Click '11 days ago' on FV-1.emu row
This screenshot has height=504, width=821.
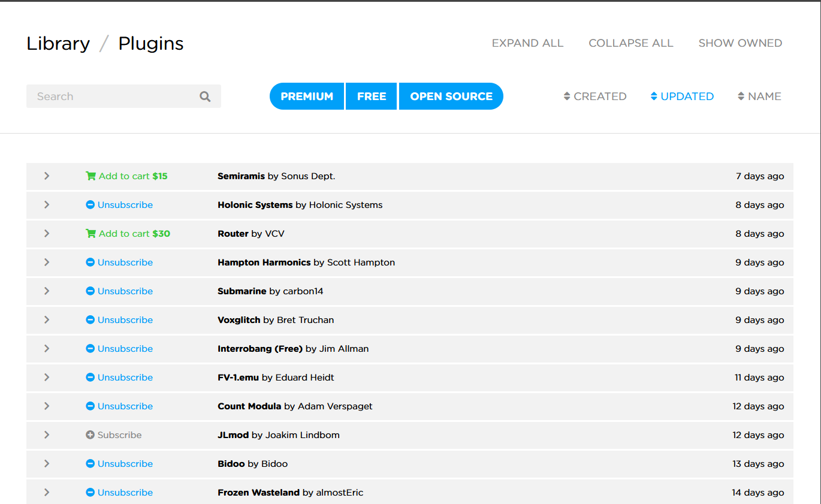coord(759,378)
